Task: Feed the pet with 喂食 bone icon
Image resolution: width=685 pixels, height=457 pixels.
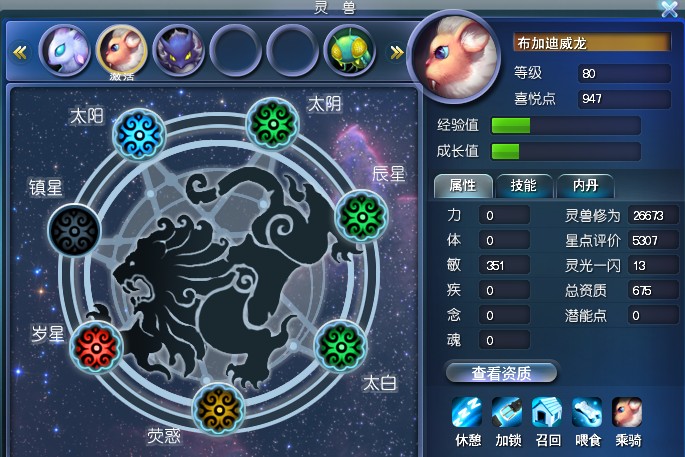Action: pyautogui.click(x=587, y=412)
